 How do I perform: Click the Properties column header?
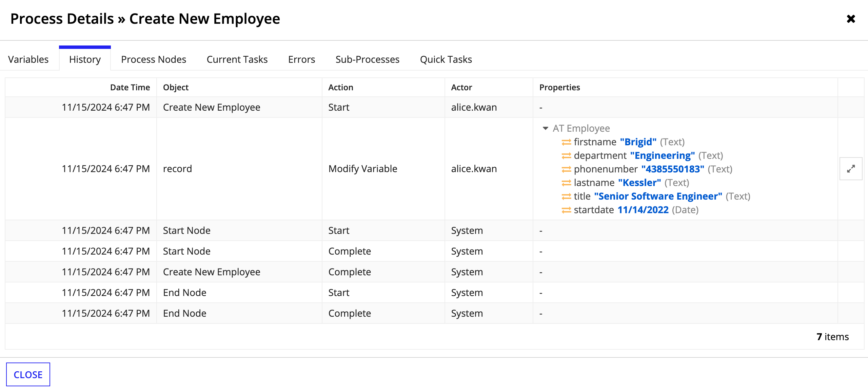tap(559, 87)
